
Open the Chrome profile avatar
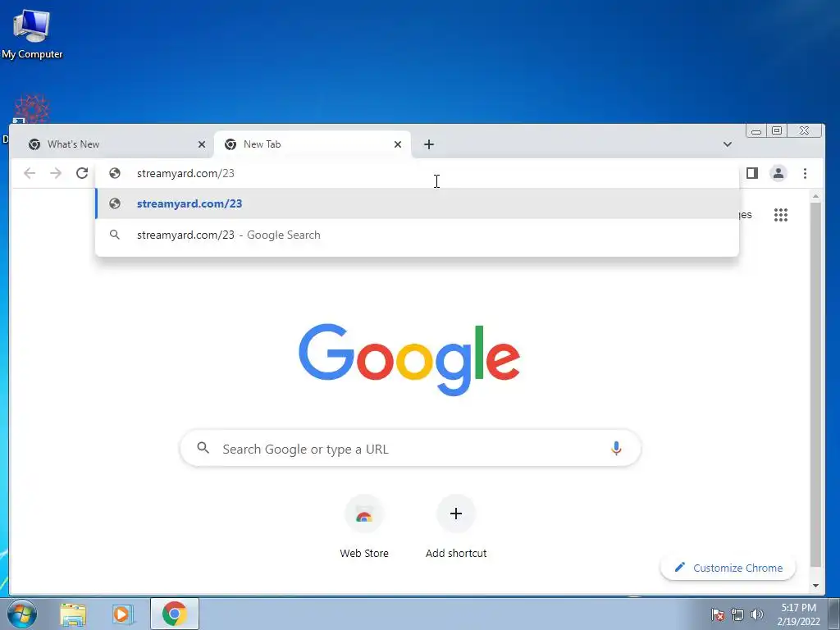click(778, 173)
